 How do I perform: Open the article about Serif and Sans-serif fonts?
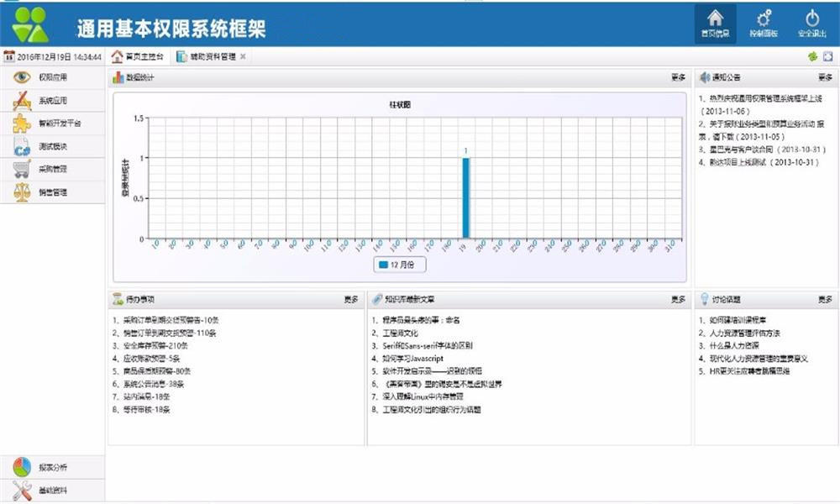click(x=423, y=346)
